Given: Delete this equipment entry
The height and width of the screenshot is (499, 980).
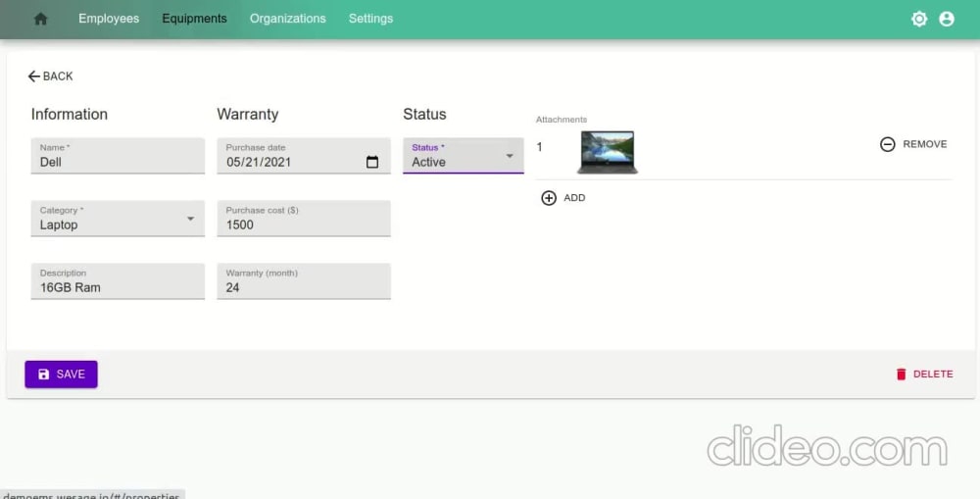Looking at the screenshot, I should (x=924, y=374).
